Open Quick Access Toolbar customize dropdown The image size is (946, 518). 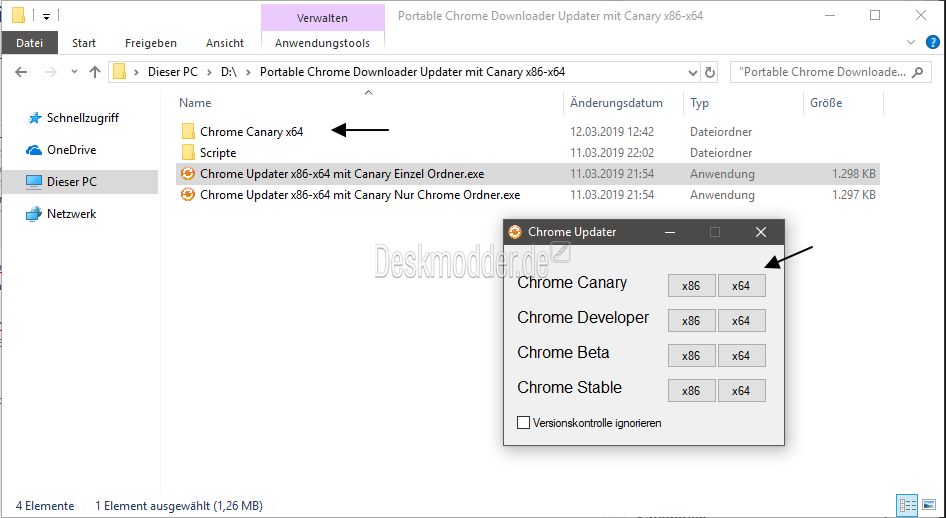[x=46, y=16]
